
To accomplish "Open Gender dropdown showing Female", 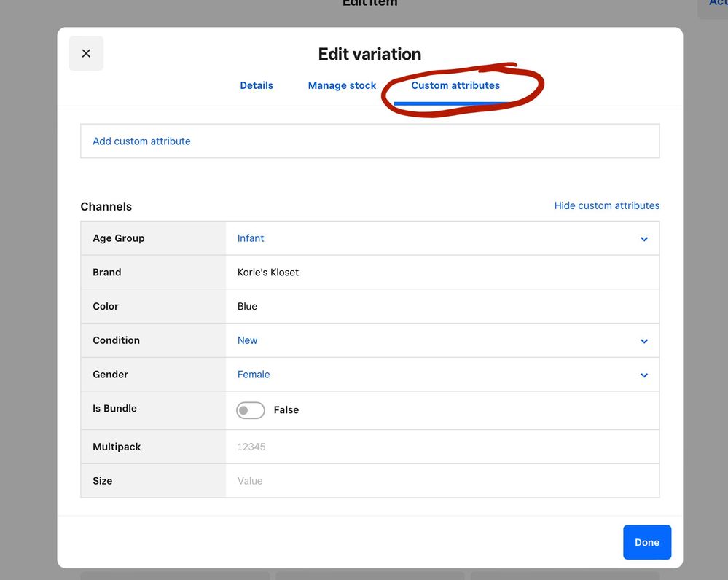I will pyautogui.click(x=437, y=375).
